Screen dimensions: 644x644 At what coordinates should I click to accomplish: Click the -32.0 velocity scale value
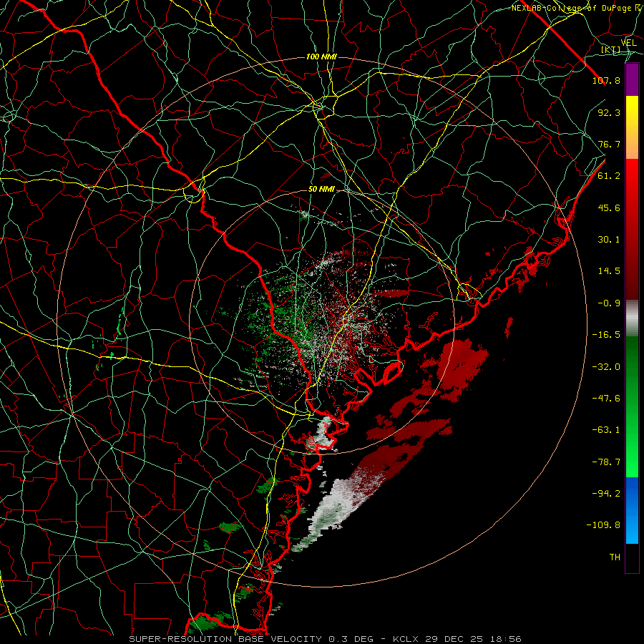click(606, 367)
